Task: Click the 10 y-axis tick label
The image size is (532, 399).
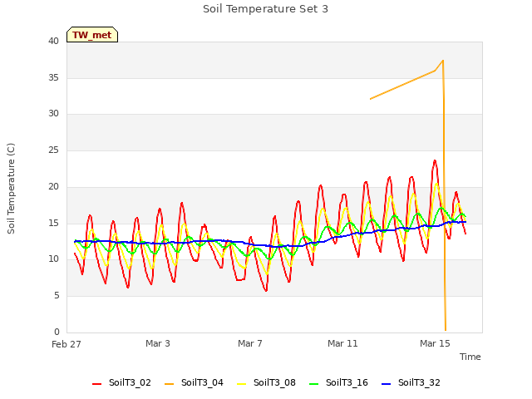Action: (53, 259)
